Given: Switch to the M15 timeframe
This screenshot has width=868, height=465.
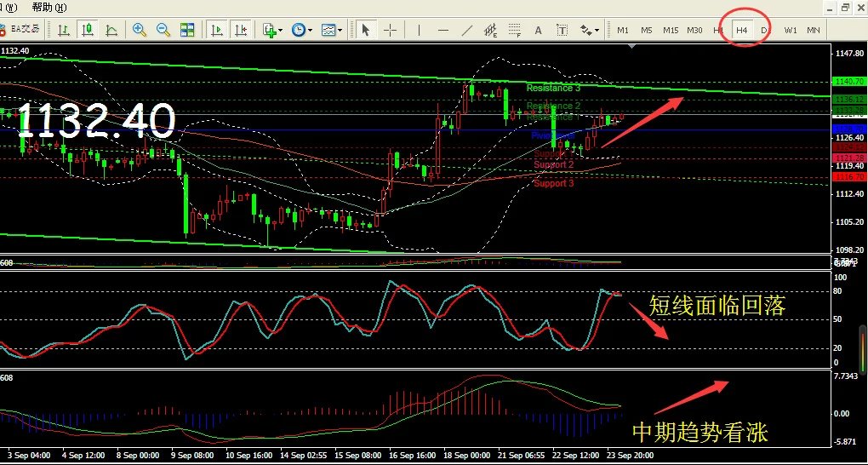Looking at the screenshot, I should [x=671, y=31].
